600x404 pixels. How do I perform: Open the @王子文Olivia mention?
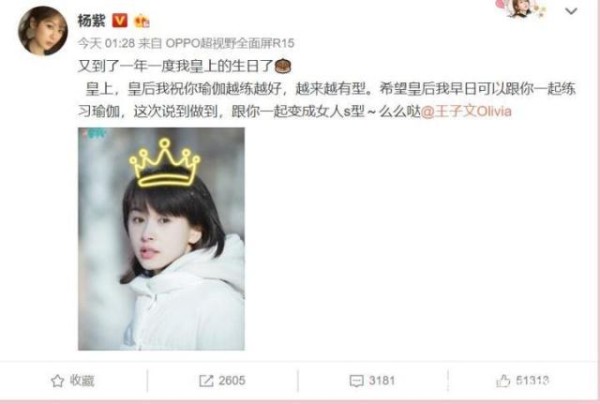pos(466,111)
